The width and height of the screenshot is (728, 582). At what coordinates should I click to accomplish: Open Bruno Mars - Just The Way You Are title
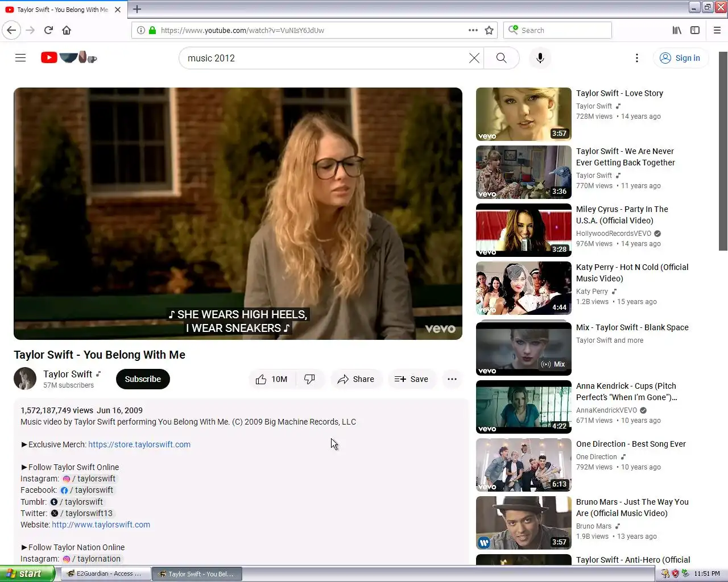(632, 508)
